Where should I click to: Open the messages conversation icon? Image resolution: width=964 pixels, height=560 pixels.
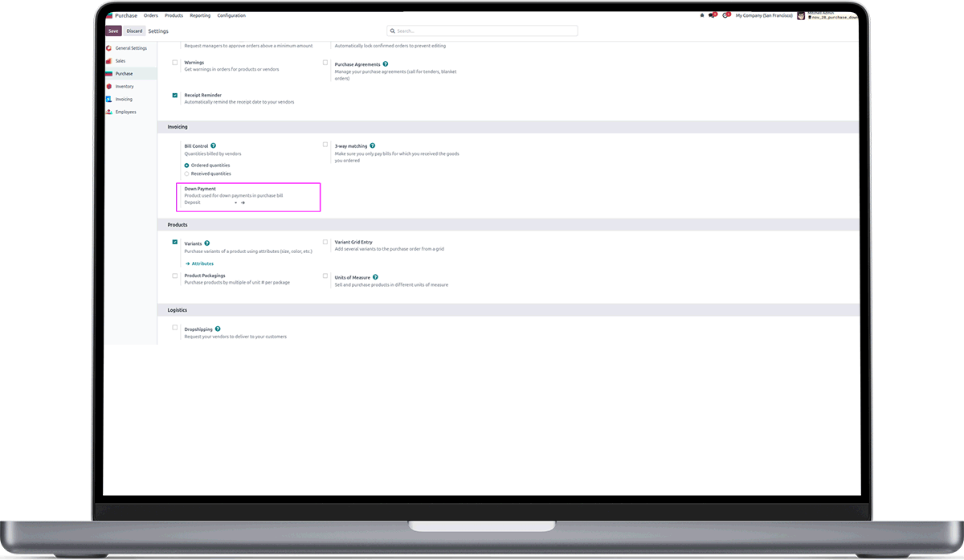click(x=712, y=15)
